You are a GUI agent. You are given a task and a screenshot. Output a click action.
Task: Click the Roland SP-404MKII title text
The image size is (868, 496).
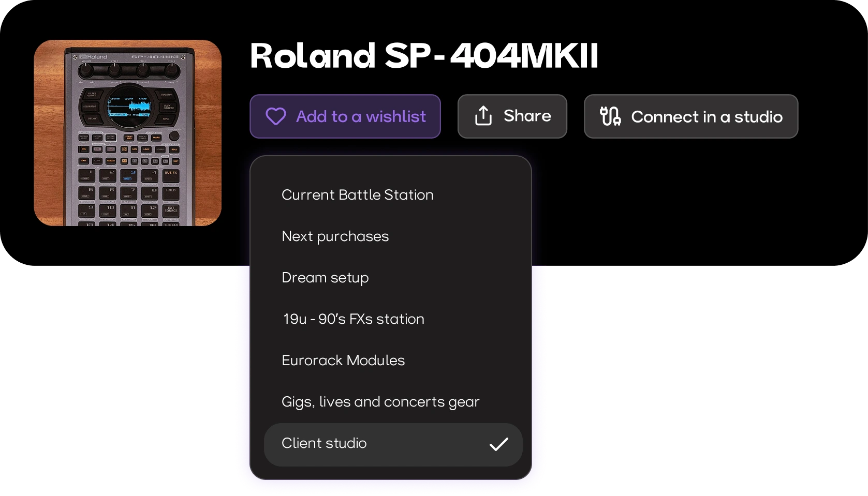pos(424,55)
